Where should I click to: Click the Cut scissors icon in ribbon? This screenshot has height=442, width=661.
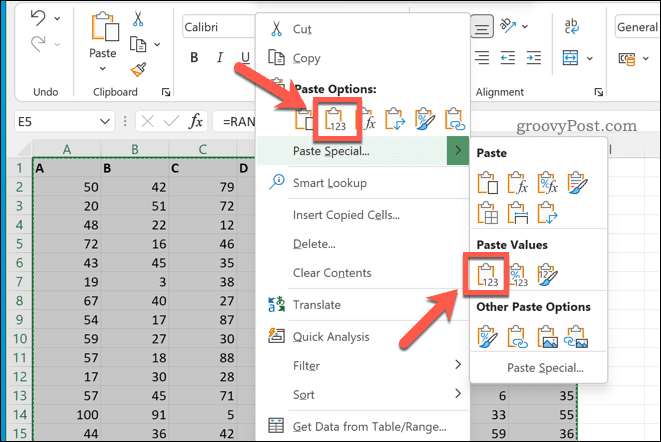click(x=139, y=19)
